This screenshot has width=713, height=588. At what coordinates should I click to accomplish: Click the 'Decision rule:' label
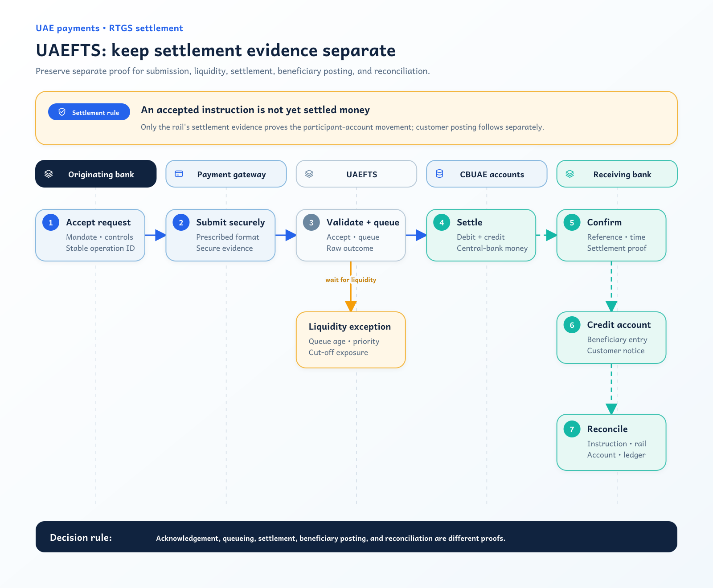tap(81, 538)
